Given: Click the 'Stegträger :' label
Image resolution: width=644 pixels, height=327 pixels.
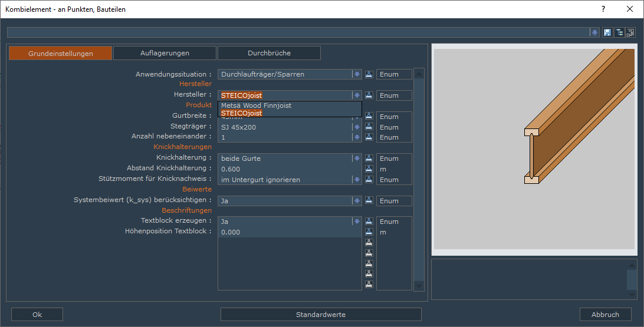Looking at the screenshot, I should 191,126.
